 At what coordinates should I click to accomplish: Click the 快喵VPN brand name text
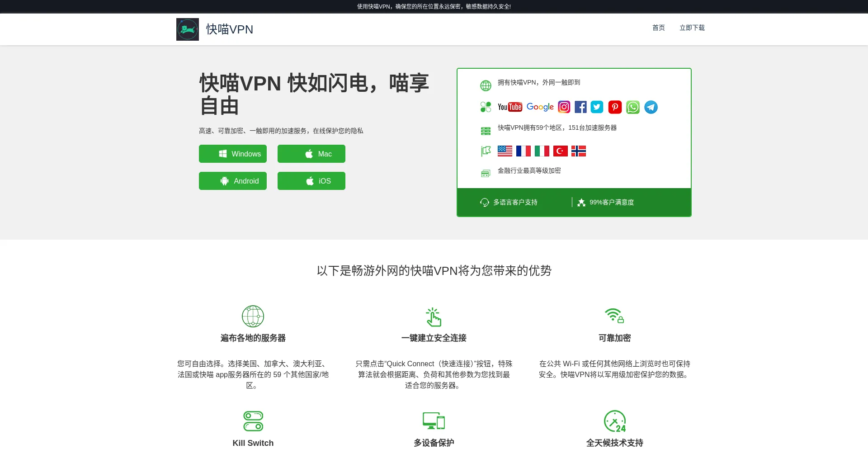pyautogui.click(x=230, y=29)
